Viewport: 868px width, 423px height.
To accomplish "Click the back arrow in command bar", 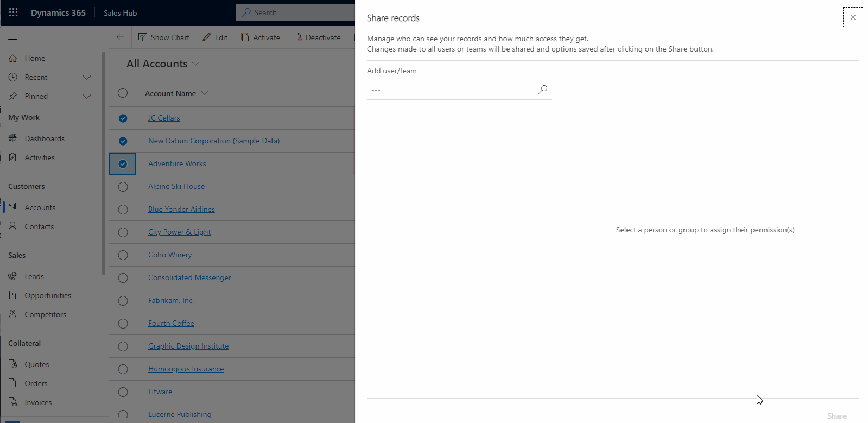I will (x=120, y=37).
